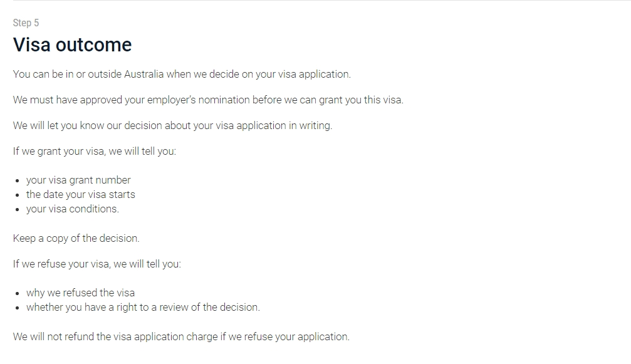The image size is (631, 364).
Task: Select the "why we refused the visa" bullet
Action: pyautogui.click(x=80, y=293)
